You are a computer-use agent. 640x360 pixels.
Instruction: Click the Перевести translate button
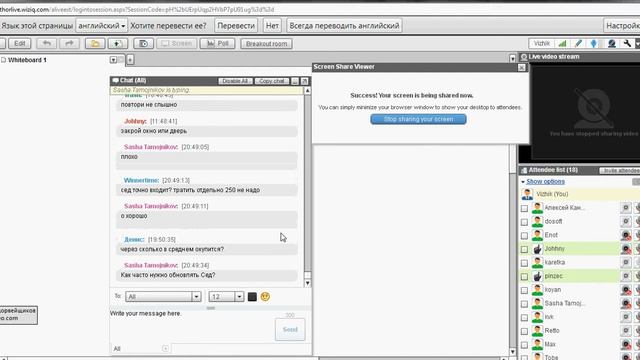click(236, 25)
